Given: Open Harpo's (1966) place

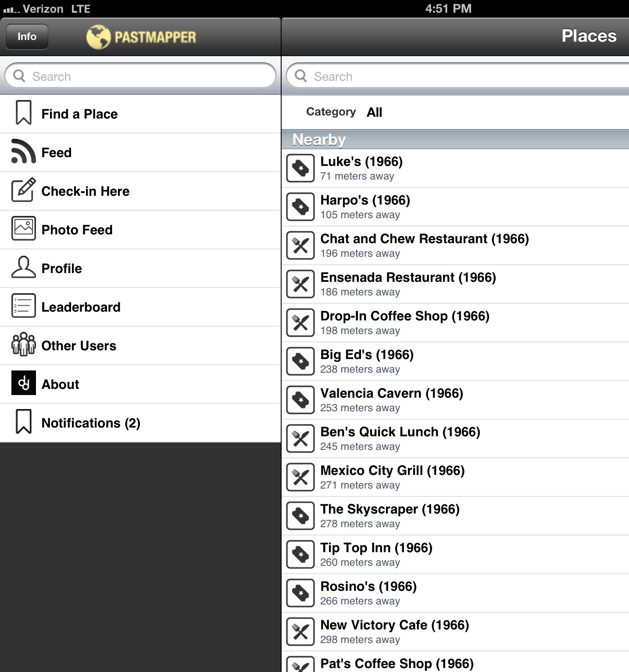Looking at the screenshot, I should click(455, 207).
